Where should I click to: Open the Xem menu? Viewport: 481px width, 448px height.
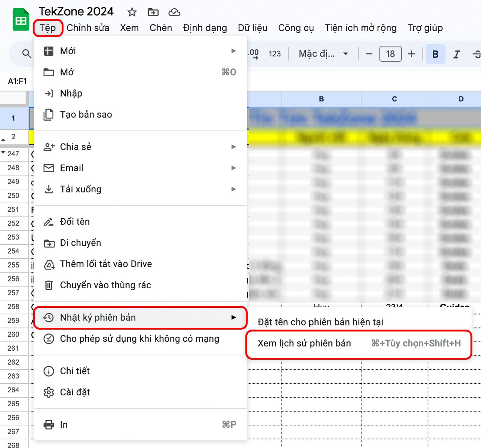pyautogui.click(x=129, y=28)
